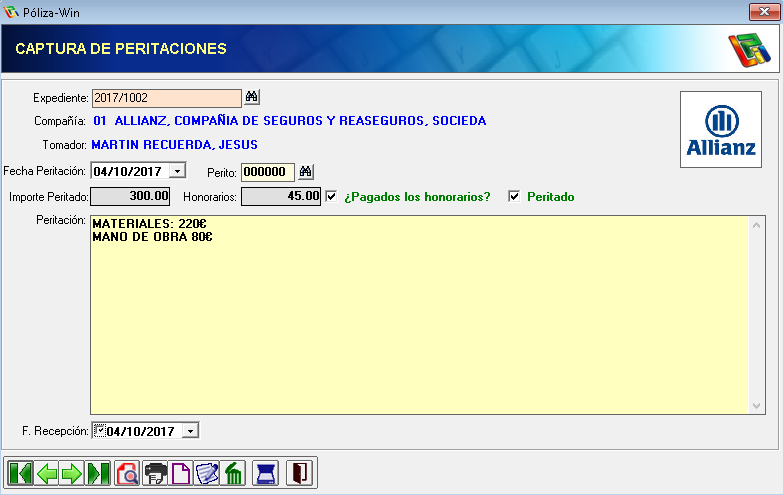Open the search document magnifier icon
The height and width of the screenshot is (495, 783).
click(x=127, y=473)
